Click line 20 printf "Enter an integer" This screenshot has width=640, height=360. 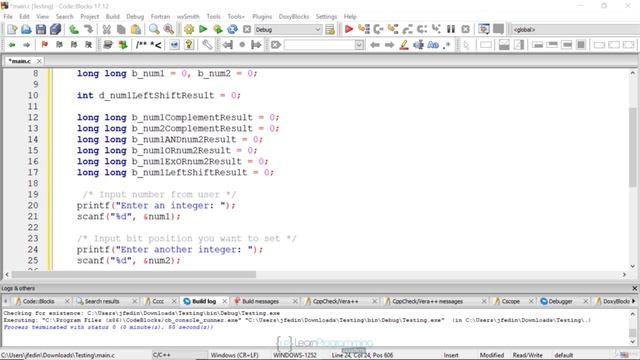156,205
